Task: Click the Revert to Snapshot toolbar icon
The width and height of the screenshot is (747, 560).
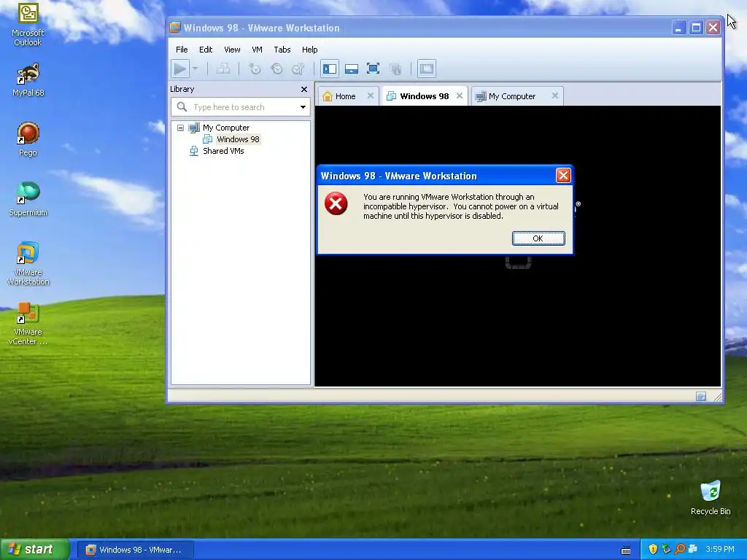Action: (276, 69)
